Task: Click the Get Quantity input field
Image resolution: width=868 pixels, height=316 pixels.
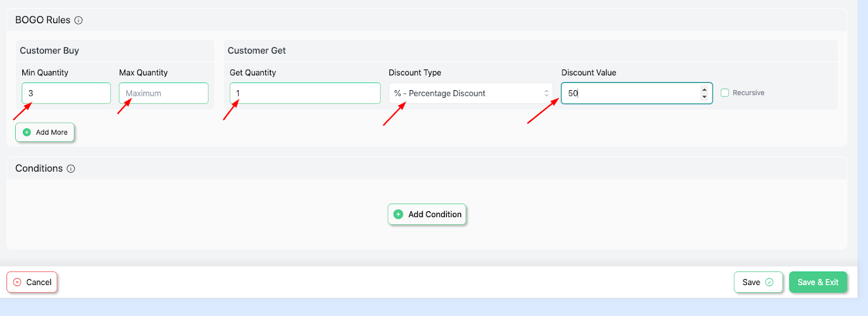Action: 305,93
